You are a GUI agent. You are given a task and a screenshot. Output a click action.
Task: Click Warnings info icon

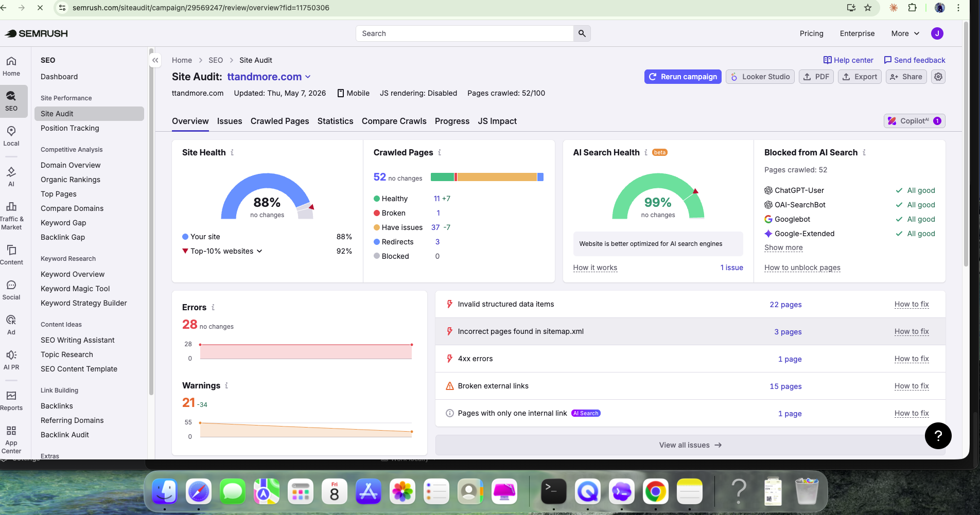click(x=226, y=385)
